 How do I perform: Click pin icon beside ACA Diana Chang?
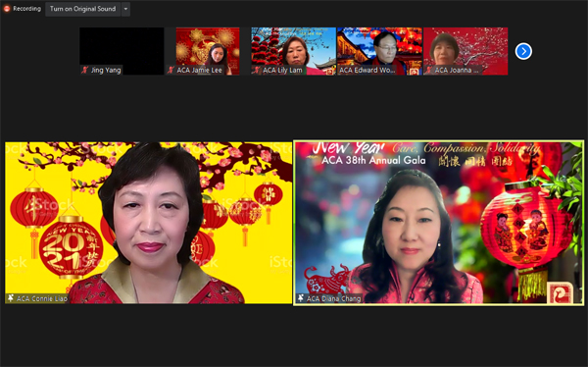[x=301, y=298]
